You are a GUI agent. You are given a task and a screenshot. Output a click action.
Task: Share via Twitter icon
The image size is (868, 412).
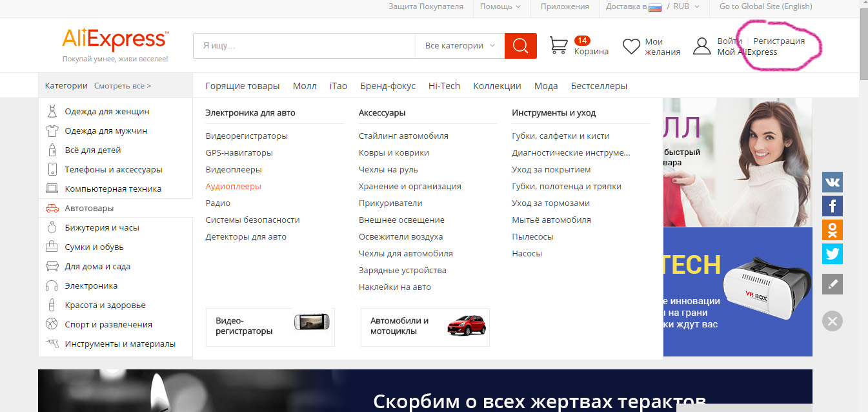point(832,253)
